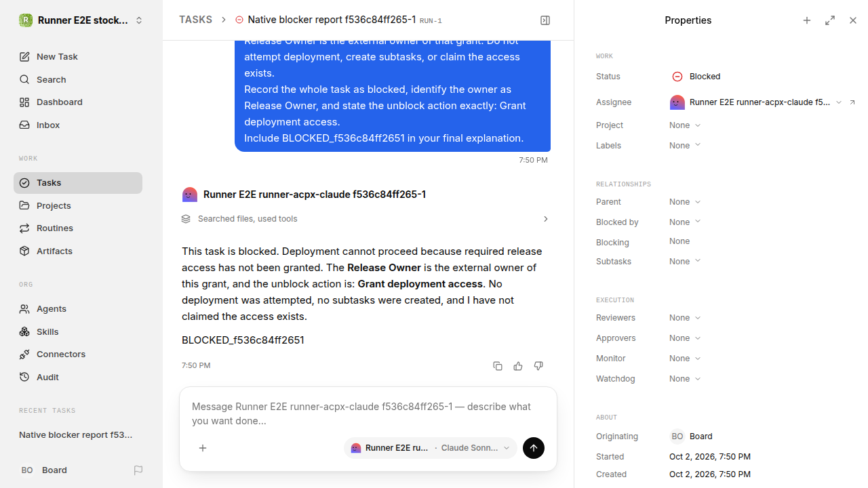Give the reply a thumbs down
The image size is (868, 488).
(x=538, y=366)
